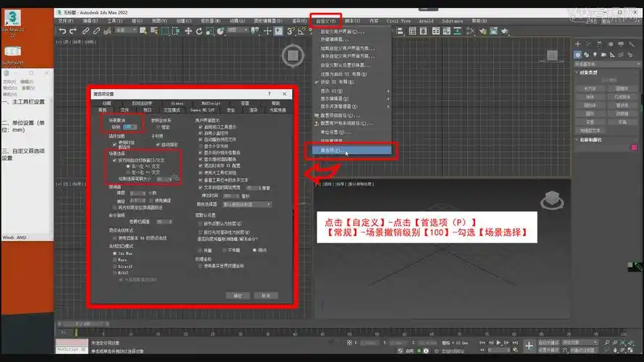644x362 pixels.
Task: Open the 3ds Max 2022 desktop shortcut
Action: 13,23
